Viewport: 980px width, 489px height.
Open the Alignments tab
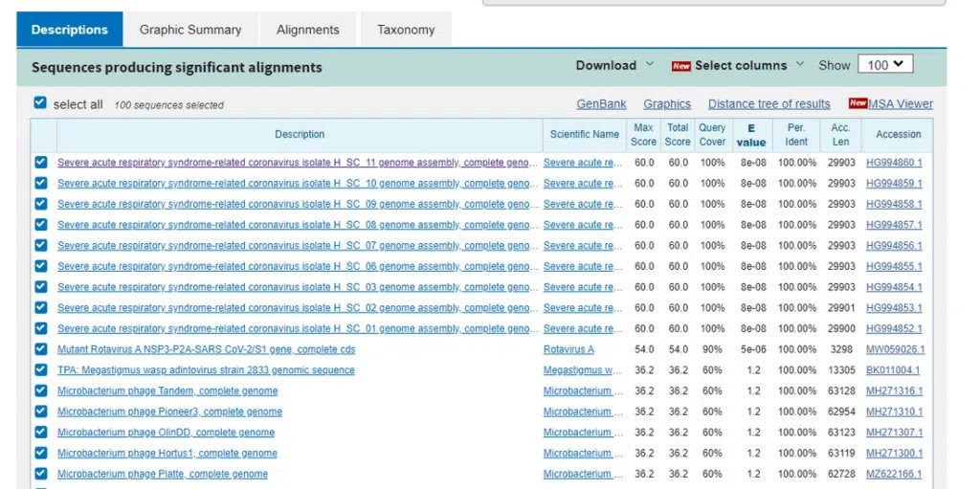point(307,30)
